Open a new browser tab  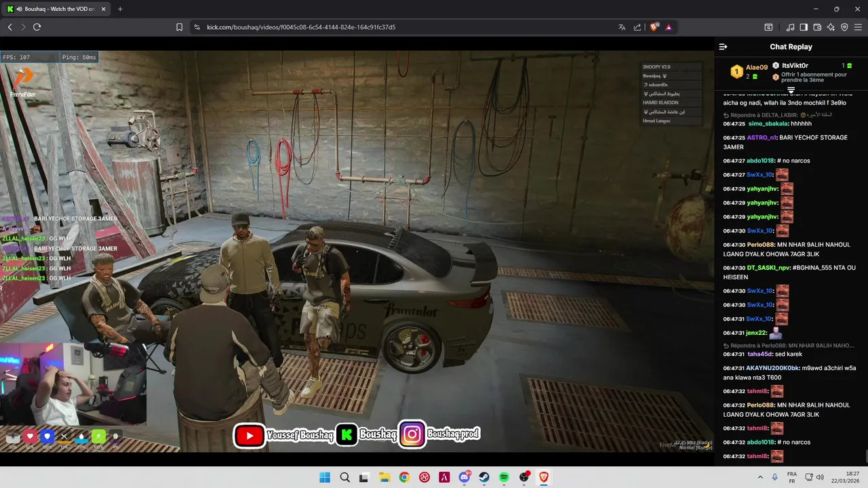coord(120,9)
